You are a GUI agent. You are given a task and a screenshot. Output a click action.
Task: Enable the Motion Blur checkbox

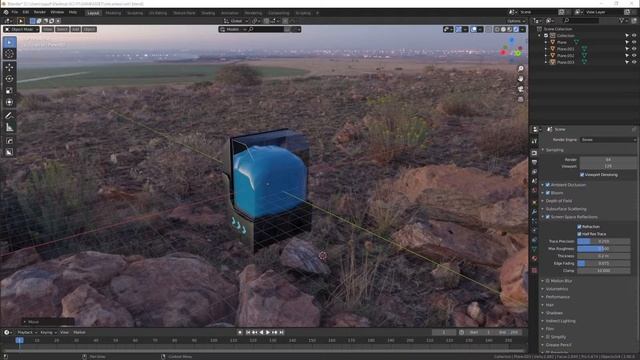coord(548,281)
